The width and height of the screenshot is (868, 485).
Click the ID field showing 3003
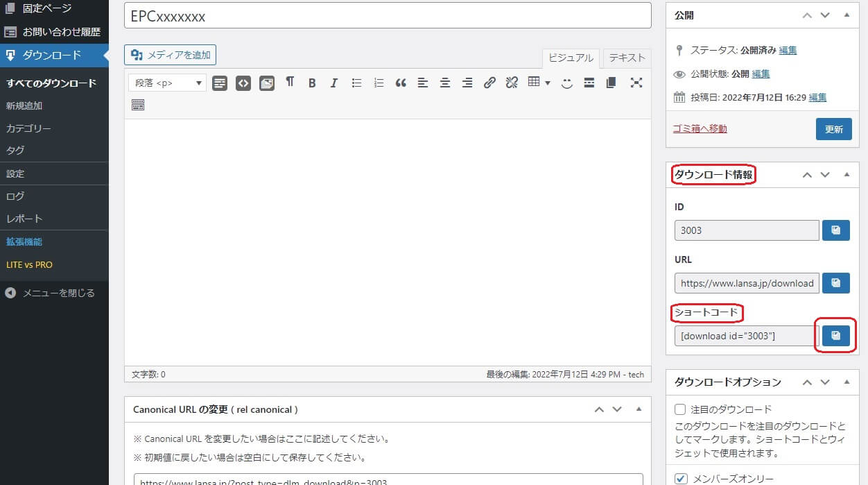747,230
